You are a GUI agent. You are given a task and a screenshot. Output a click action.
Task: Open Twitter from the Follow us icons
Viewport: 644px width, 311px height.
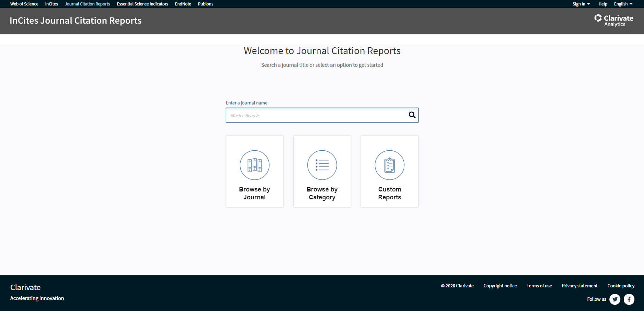615,299
